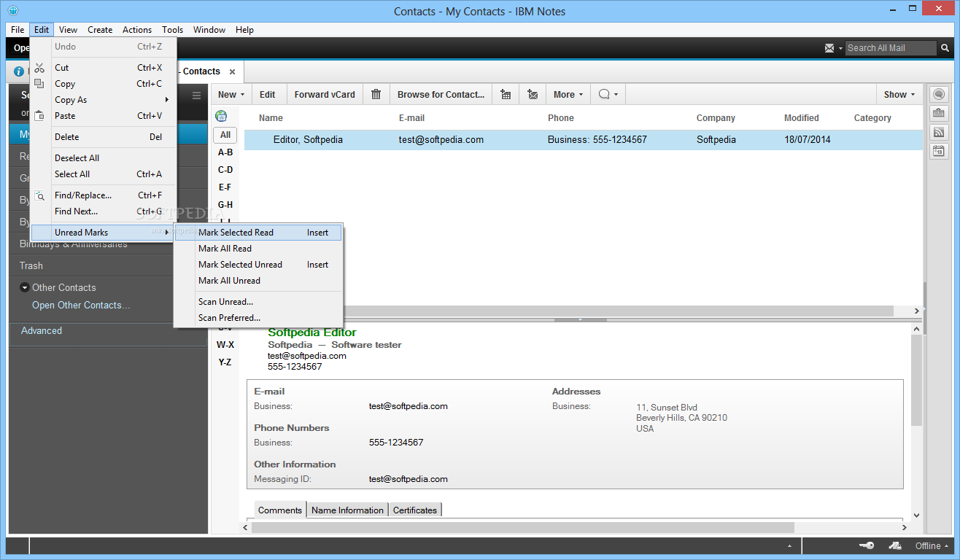
Task: Choose Mark Selected Read
Action: (258, 233)
